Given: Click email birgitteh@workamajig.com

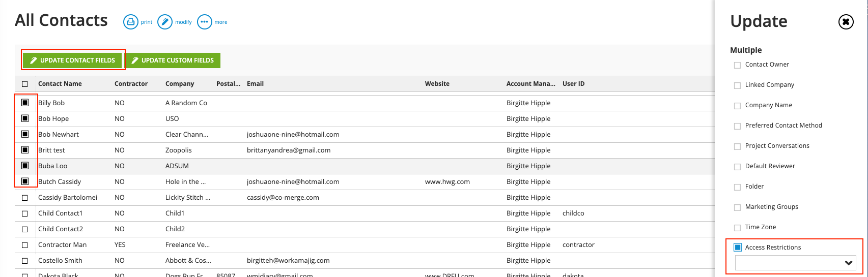Looking at the screenshot, I should click(x=288, y=260).
